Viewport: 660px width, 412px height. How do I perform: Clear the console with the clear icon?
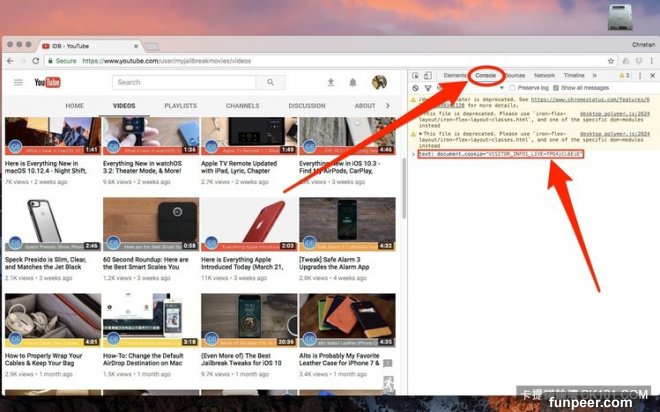click(415, 88)
